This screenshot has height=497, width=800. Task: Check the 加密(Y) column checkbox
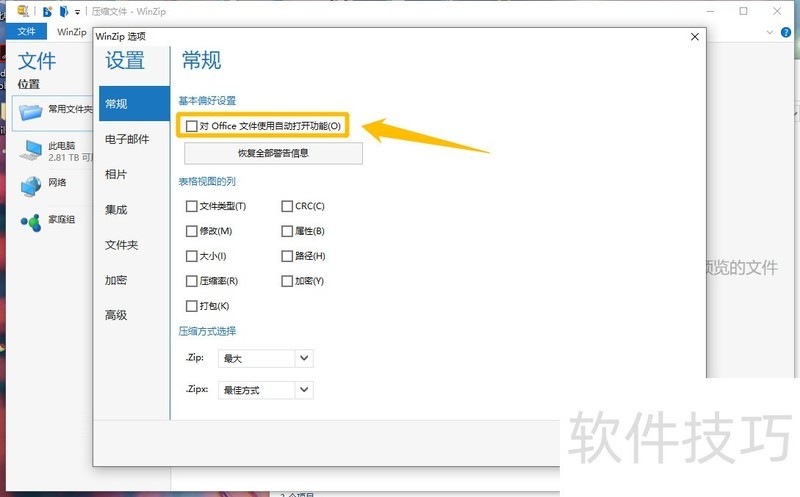[x=287, y=281]
